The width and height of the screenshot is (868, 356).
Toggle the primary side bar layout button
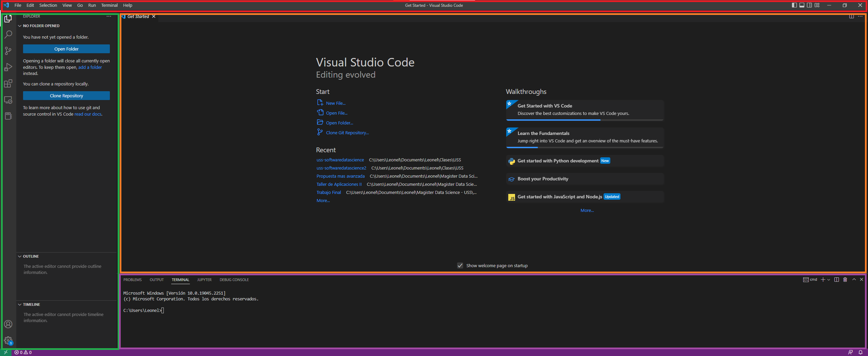[794, 5]
